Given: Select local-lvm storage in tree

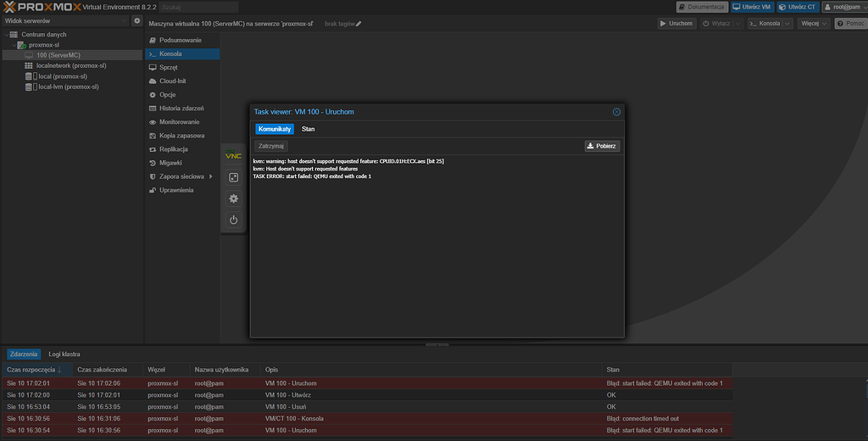Looking at the screenshot, I should (x=68, y=87).
